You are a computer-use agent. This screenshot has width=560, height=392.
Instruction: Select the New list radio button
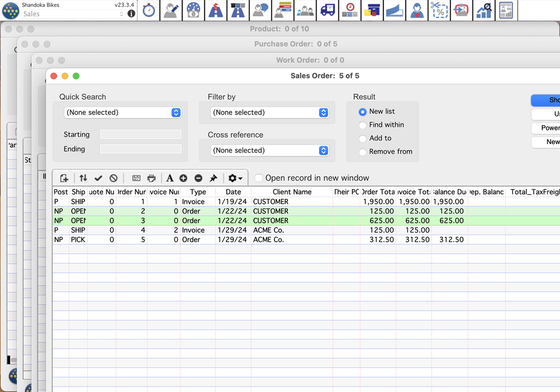[x=363, y=111]
